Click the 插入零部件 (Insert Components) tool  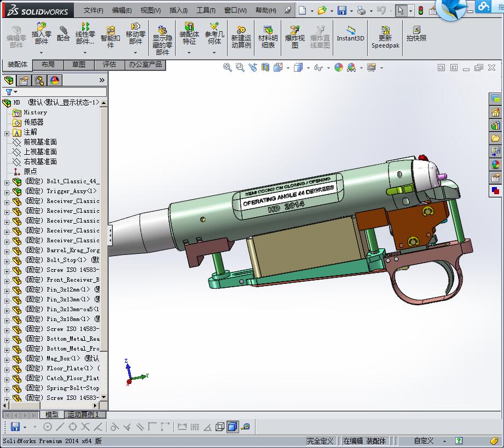(x=42, y=33)
